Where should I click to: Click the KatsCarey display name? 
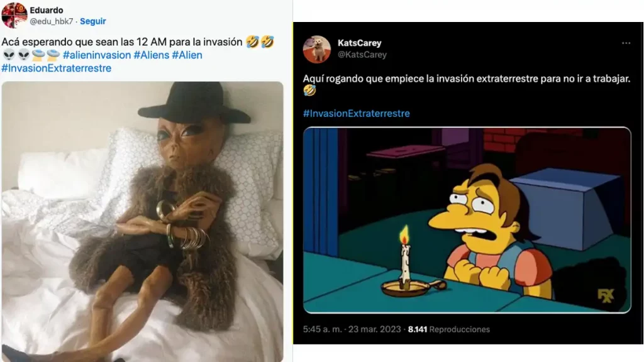[359, 43]
